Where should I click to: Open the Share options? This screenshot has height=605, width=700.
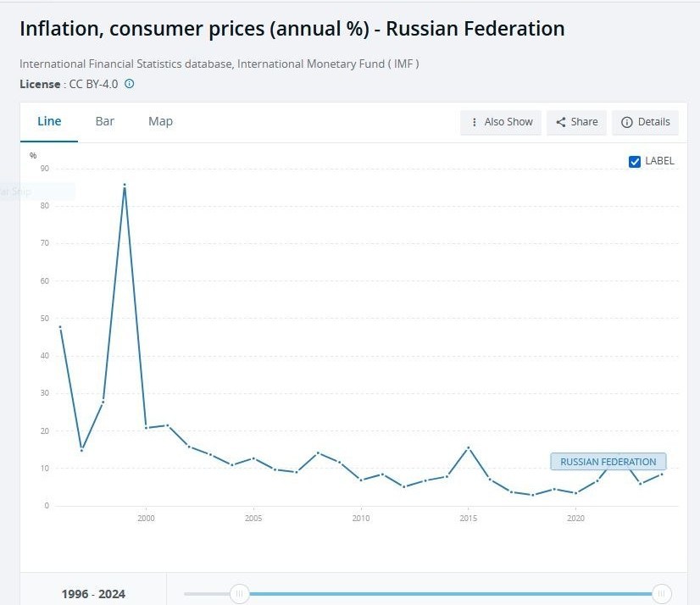[576, 122]
